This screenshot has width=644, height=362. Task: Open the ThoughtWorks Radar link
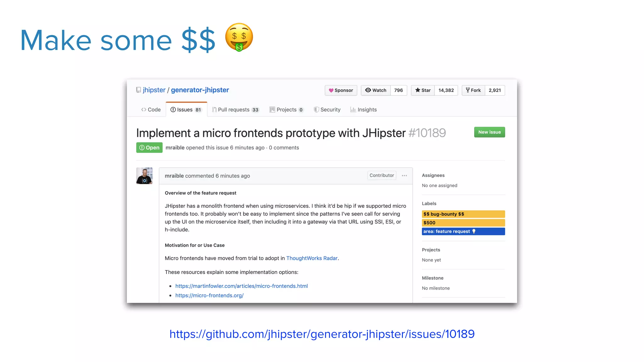(x=312, y=258)
